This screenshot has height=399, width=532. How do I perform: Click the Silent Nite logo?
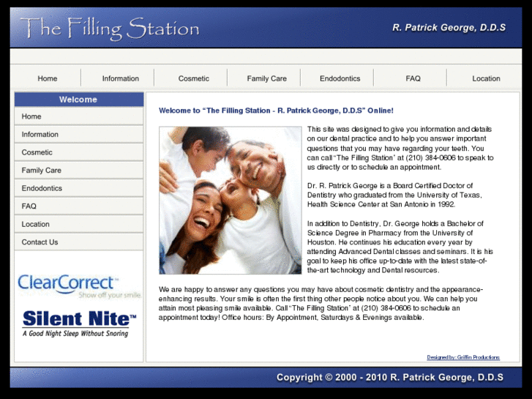[x=79, y=324]
